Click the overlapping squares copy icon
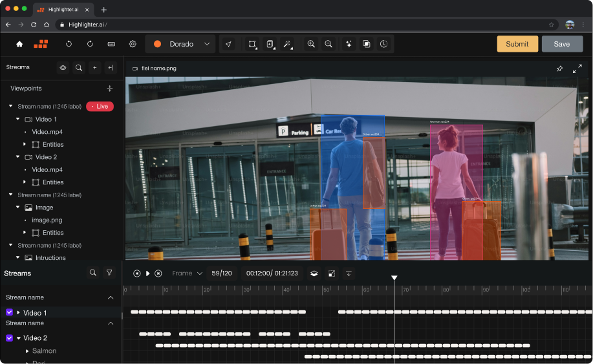This screenshot has width=593, height=364. pyautogui.click(x=366, y=44)
